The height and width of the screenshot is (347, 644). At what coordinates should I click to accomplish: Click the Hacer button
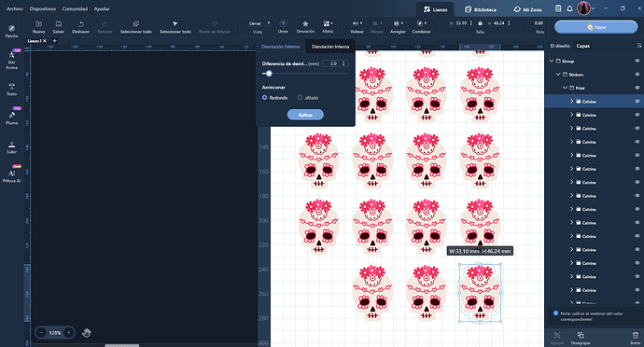tap(596, 27)
